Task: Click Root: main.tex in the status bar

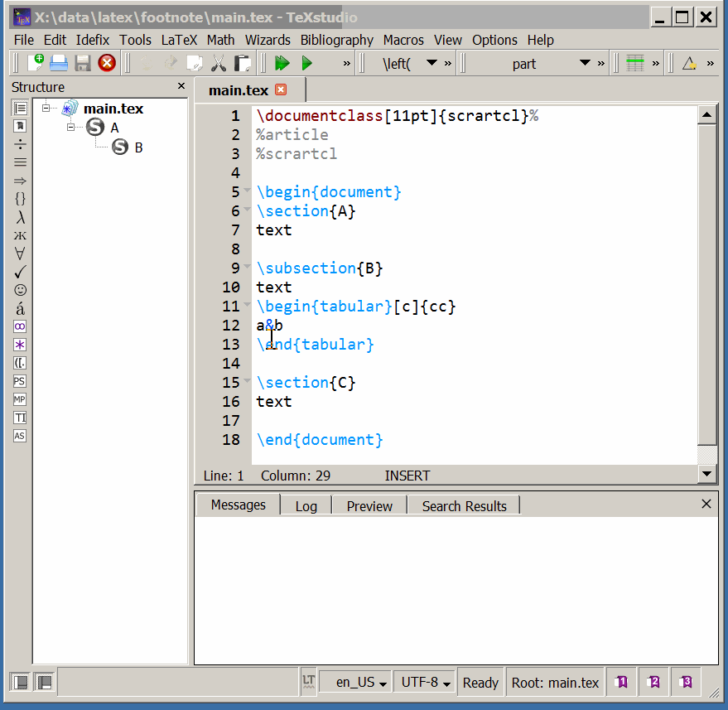Action: click(x=555, y=682)
